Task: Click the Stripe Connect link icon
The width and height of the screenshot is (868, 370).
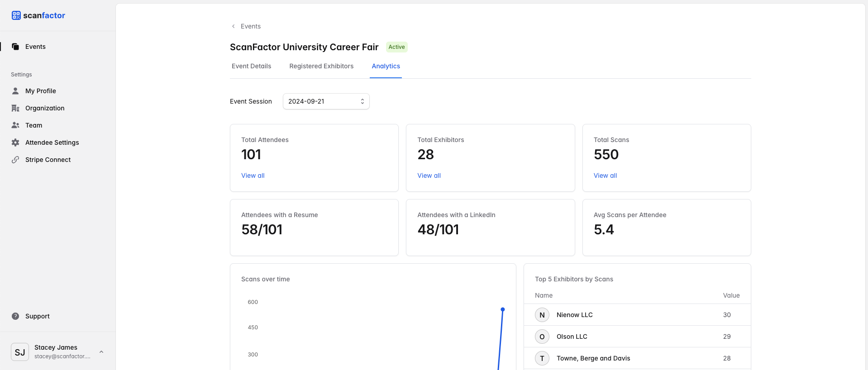Action: (x=15, y=160)
